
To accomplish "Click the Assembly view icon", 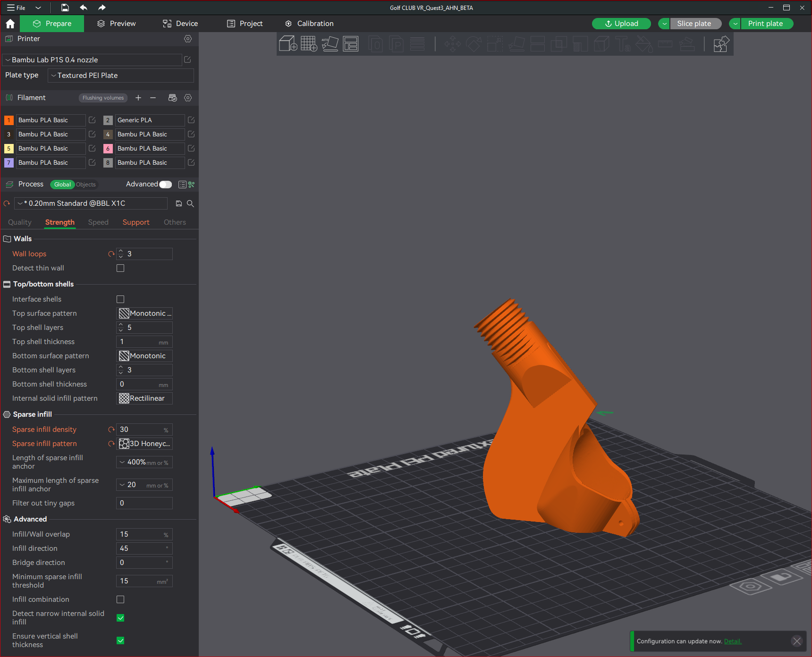I will [721, 44].
